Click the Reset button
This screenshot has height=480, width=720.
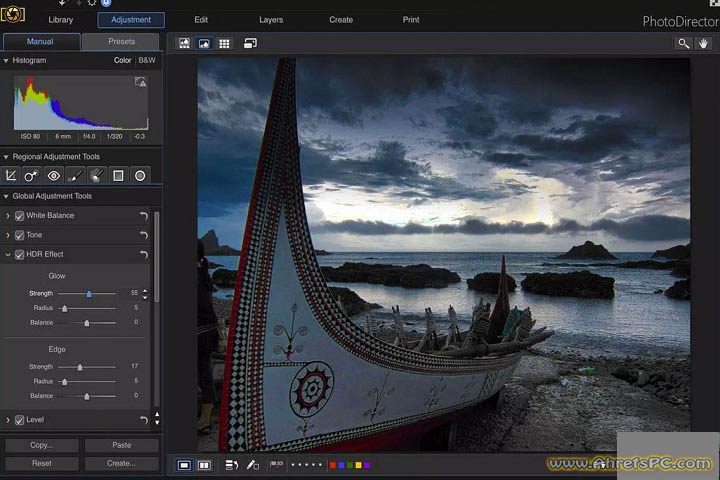(x=42, y=463)
